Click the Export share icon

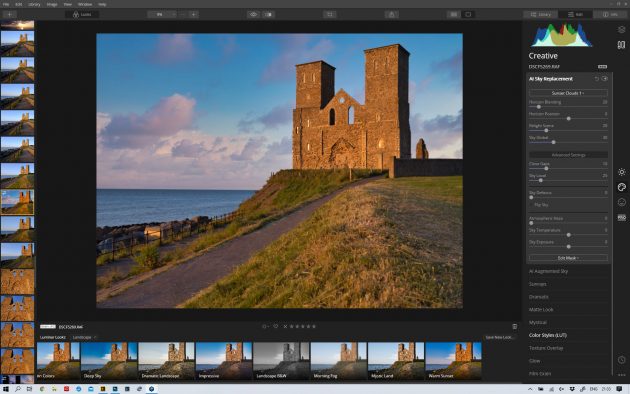point(391,14)
